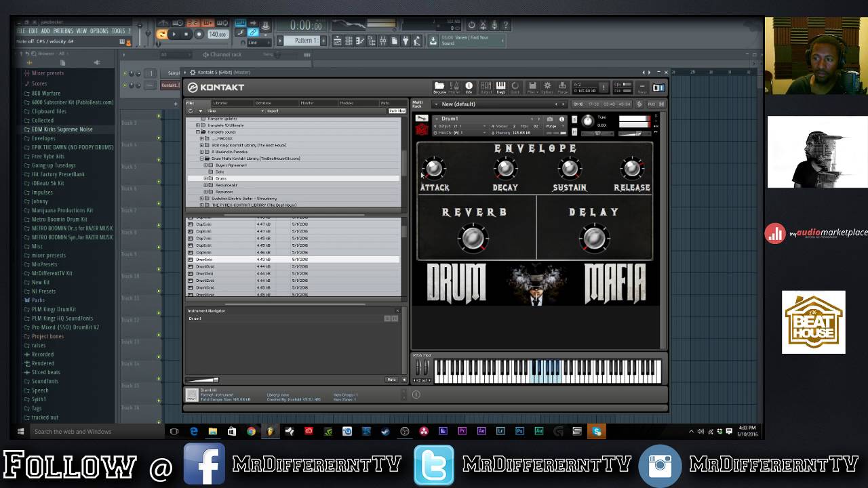This screenshot has width=868, height=488.
Task: Click the FL Studio record button
Action: click(x=199, y=34)
